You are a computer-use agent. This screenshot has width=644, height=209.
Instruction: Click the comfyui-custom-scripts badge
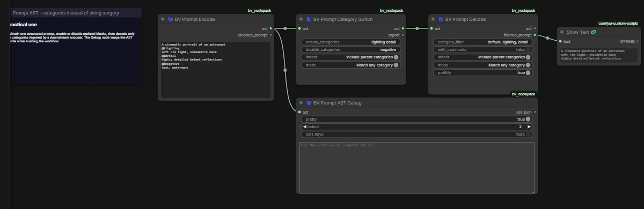point(619,24)
